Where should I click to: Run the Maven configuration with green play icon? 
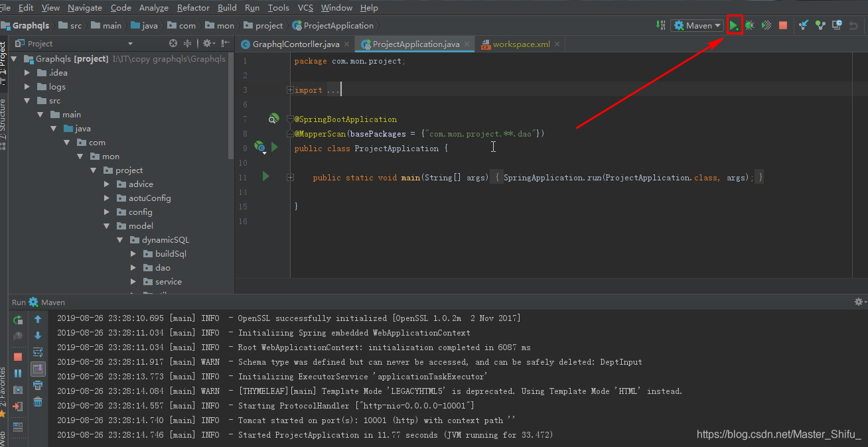734,25
